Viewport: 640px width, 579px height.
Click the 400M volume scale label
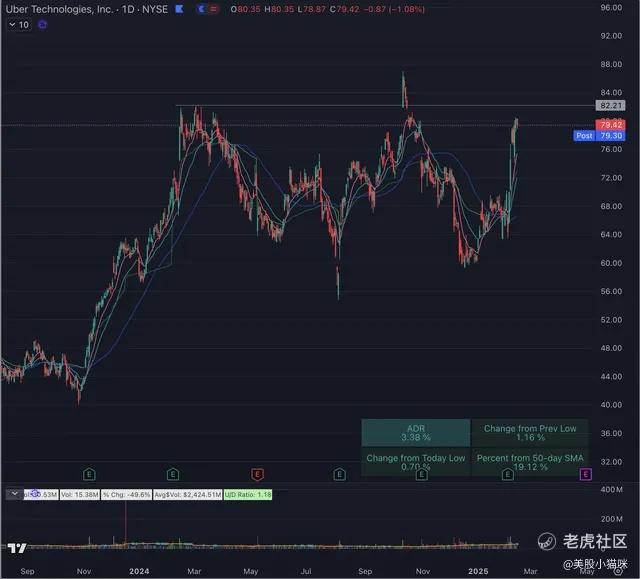[x=611, y=489]
